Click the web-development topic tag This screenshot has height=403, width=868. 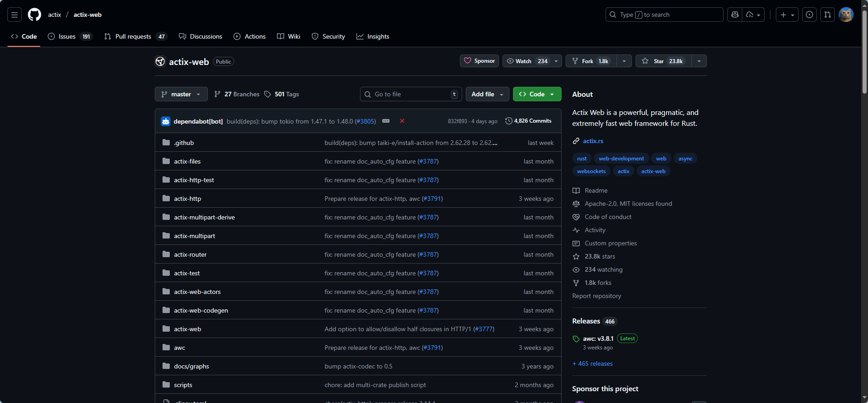click(621, 159)
